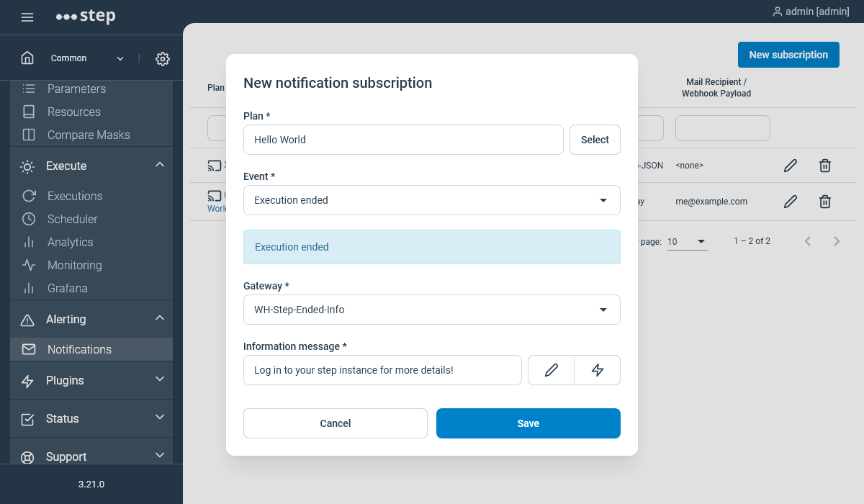Save the new notification subscription
Viewport: 864px width, 504px height.
coord(528,423)
